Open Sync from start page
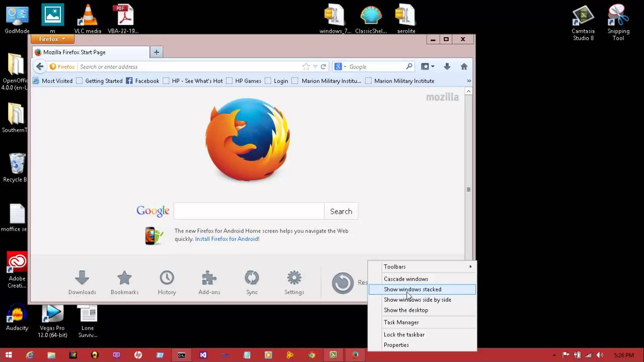Viewport: 644px width, 362px height. 252,283
